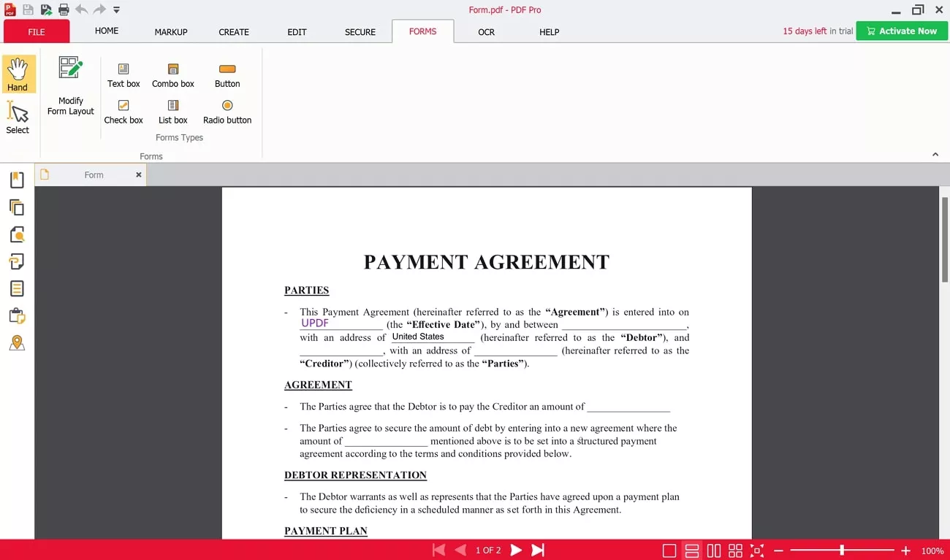Select the single page view mode
The image size is (950, 560).
(669, 550)
